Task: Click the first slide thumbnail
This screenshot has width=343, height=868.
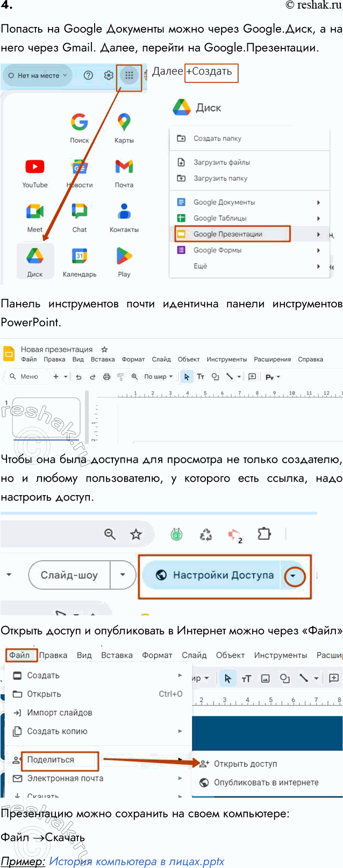Action: (x=46, y=417)
